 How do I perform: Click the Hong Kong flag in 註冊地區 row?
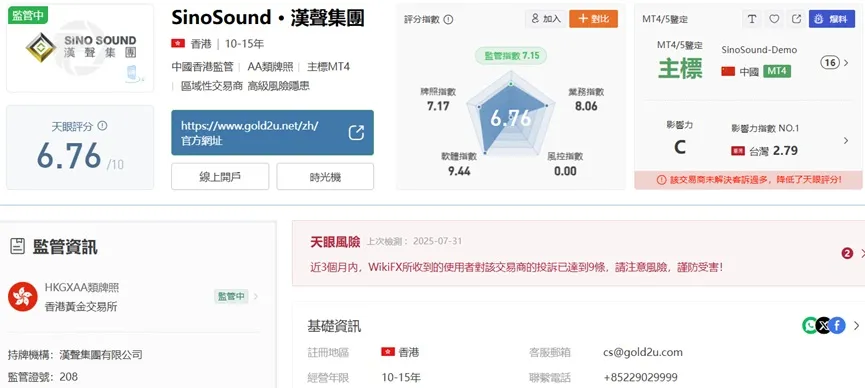tap(388, 352)
